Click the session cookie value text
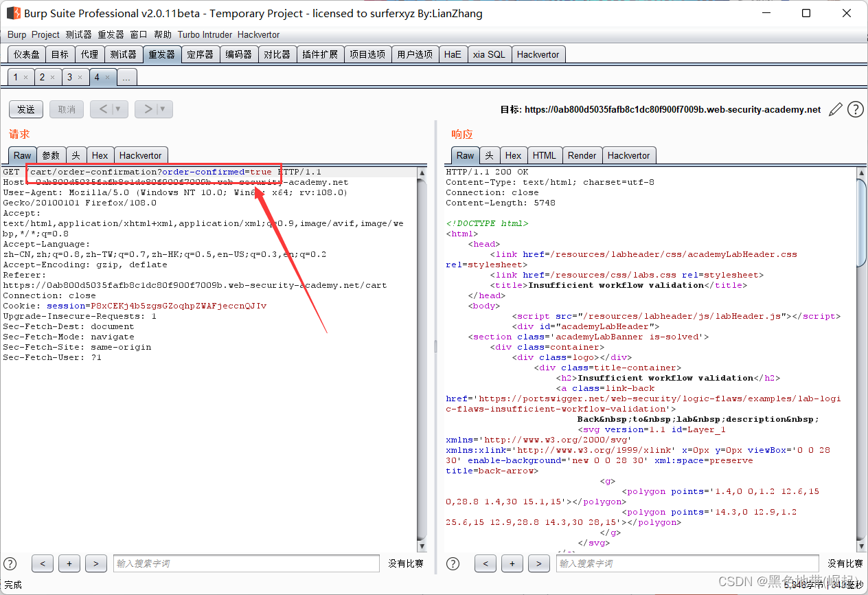 [x=179, y=306]
